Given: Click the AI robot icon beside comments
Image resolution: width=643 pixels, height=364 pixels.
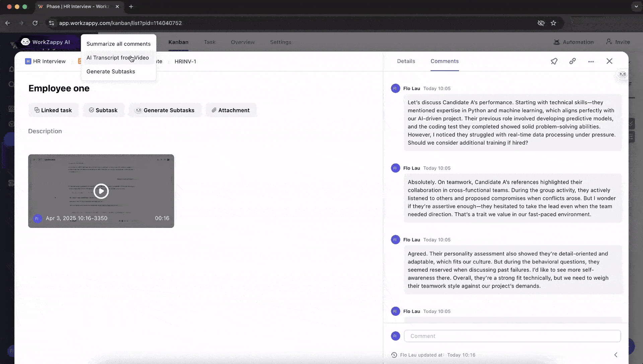Looking at the screenshot, I should 622,74.
